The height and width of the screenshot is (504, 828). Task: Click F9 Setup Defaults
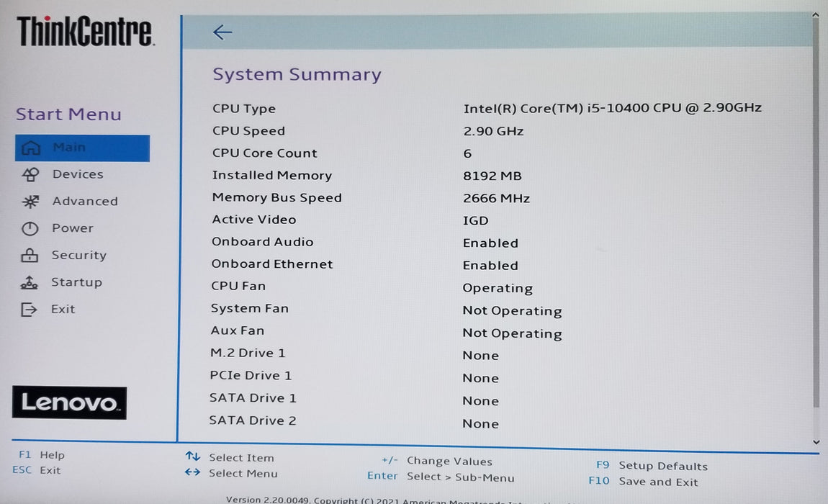(652, 466)
